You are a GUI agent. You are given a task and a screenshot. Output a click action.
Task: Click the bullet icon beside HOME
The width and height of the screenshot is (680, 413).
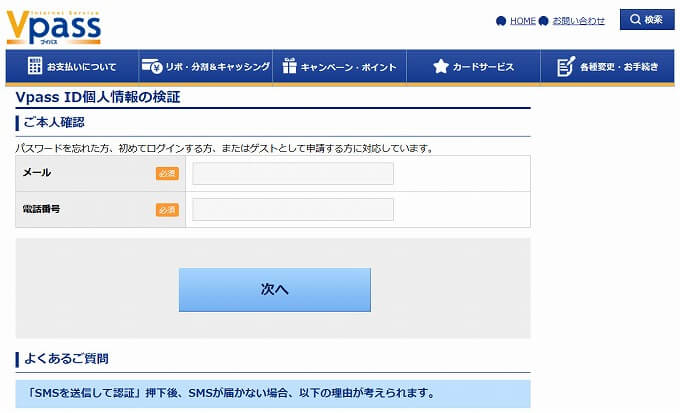(501, 21)
